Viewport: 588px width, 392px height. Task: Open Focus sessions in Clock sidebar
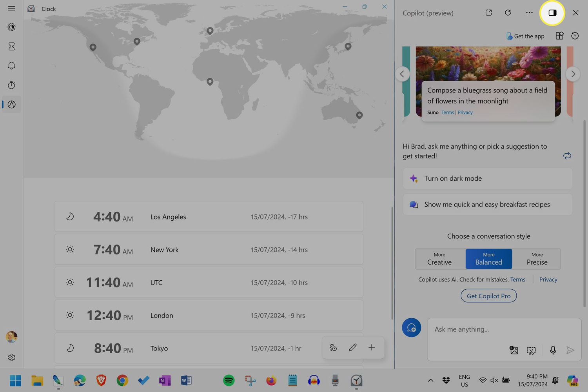[x=11, y=27]
